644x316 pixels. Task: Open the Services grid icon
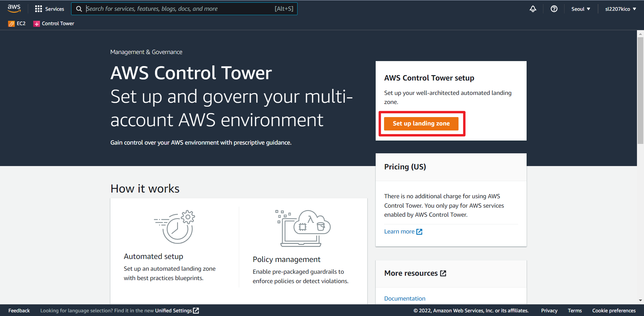click(x=39, y=8)
